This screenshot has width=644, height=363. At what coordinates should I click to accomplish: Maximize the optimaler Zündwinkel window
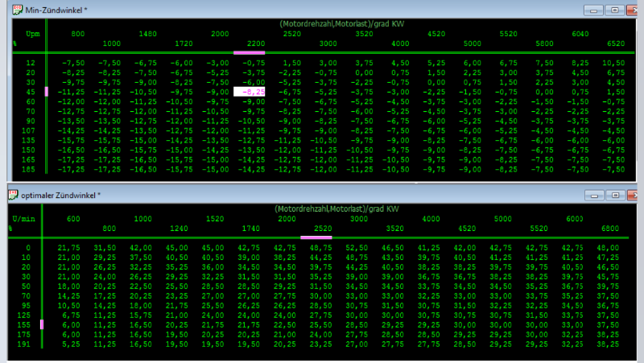[614, 194]
